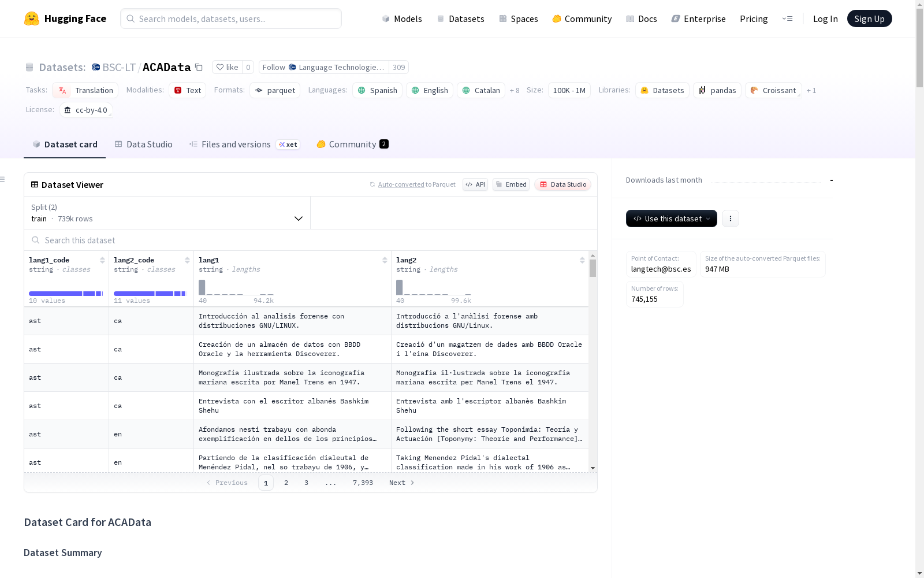Click the table vertical scrollbar thumb
Image resolution: width=924 pixels, height=578 pixels.
pos(593,268)
